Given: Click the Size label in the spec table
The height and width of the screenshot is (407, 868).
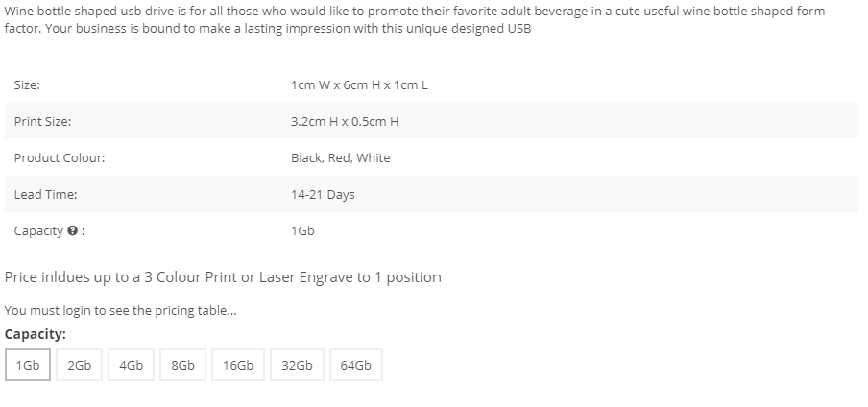Looking at the screenshot, I should click(x=27, y=85).
